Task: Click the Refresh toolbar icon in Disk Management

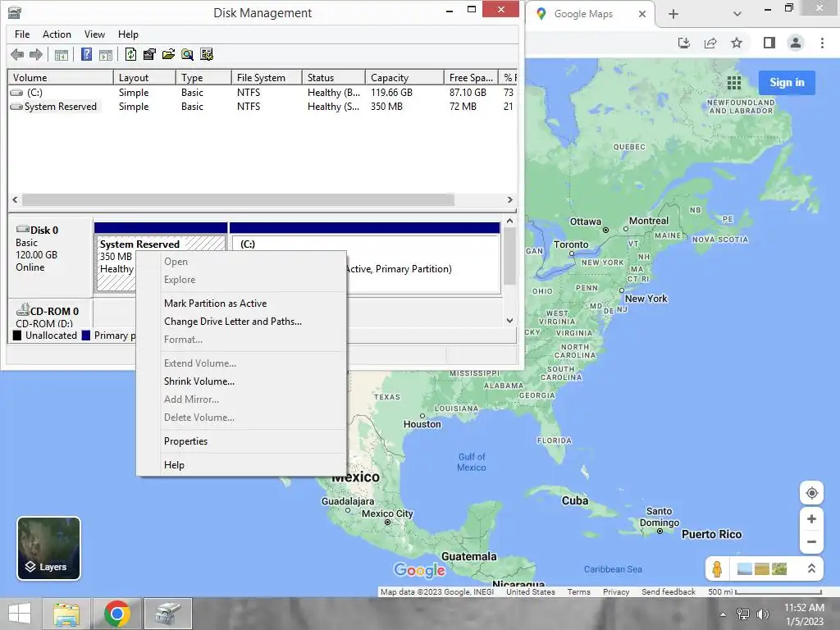Action: tap(130, 54)
